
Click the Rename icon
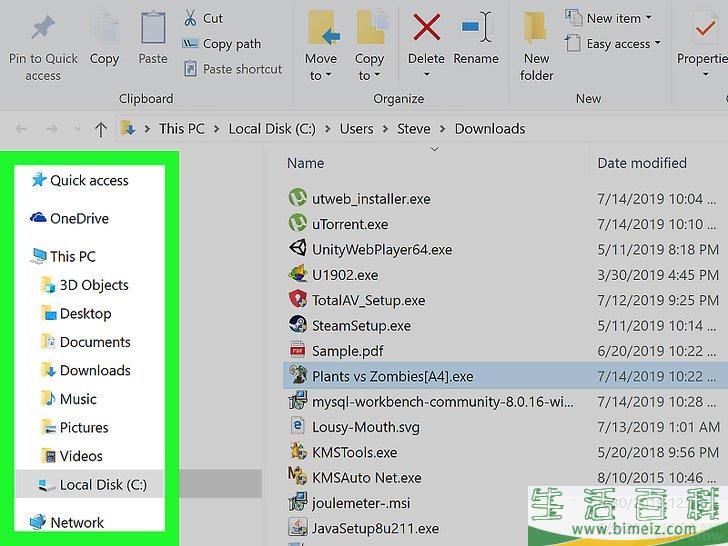coord(476,27)
